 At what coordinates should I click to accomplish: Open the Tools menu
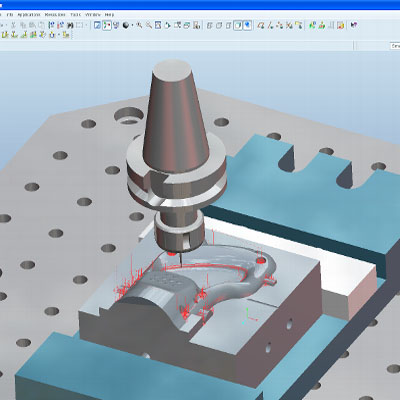point(75,15)
